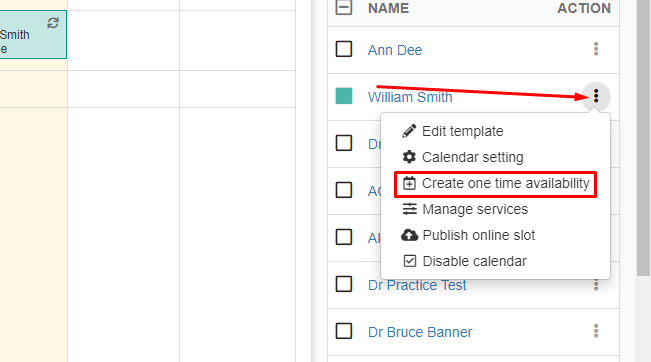Open the action menu for Dr Practice Test
Screen dimensions: 651x362
click(x=596, y=285)
